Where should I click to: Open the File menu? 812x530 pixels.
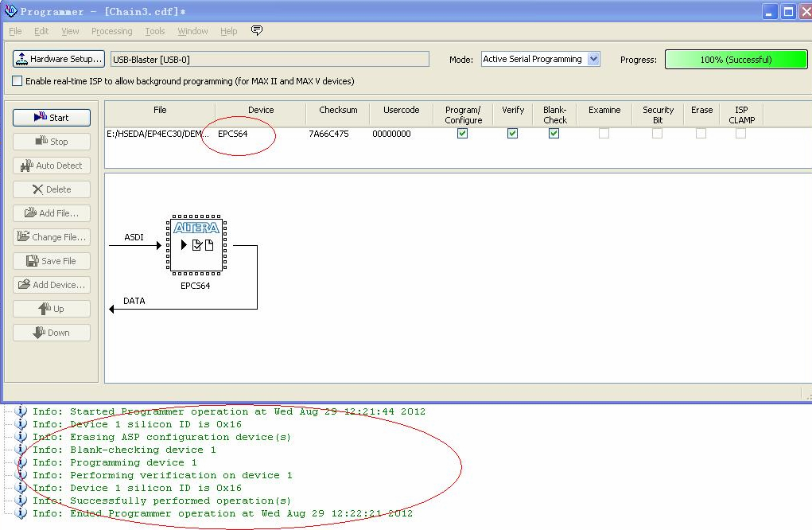16,31
